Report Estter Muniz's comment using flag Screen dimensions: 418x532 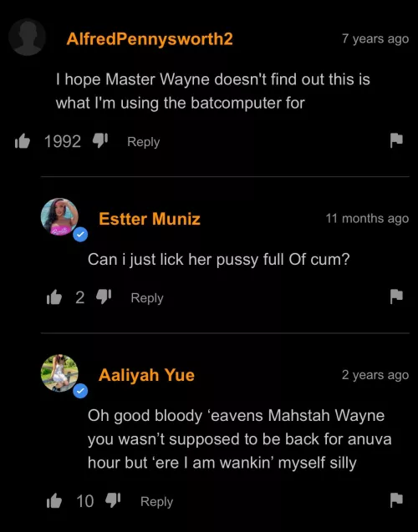pos(396,296)
